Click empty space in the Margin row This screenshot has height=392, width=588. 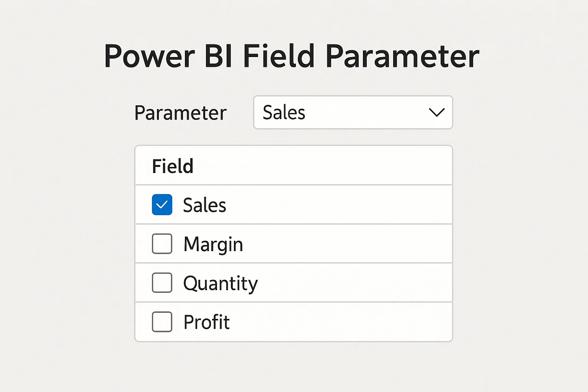click(345, 244)
